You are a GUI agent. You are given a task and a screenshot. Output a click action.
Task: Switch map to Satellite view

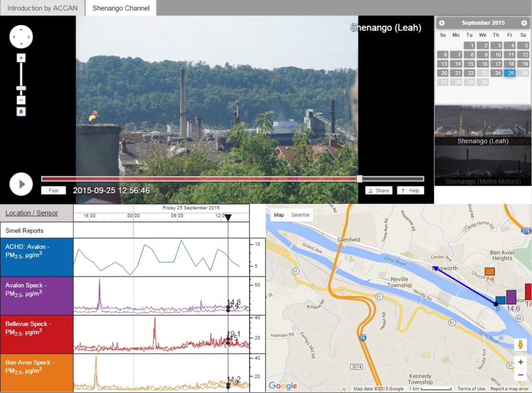[301, 215]
